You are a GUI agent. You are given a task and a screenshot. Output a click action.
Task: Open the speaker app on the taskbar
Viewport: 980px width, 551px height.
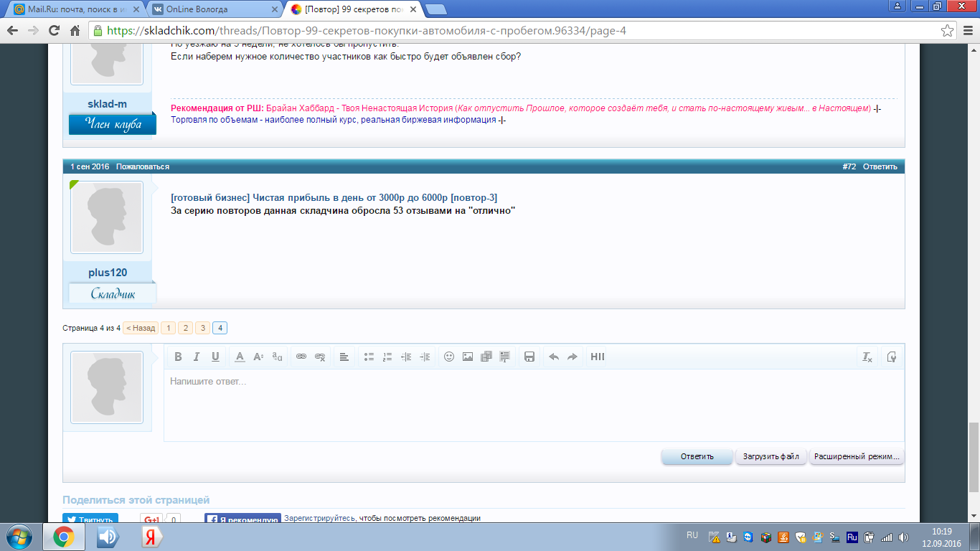point(108,537)
